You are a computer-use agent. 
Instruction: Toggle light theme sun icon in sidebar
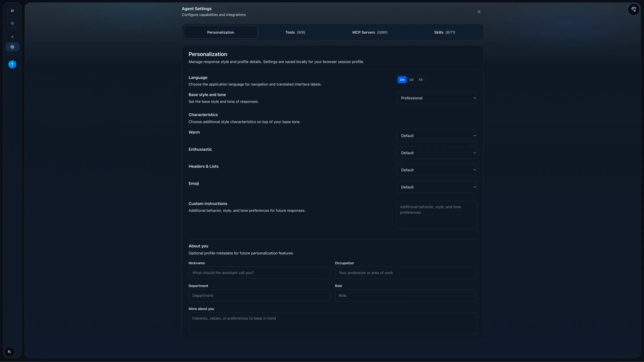12,23
